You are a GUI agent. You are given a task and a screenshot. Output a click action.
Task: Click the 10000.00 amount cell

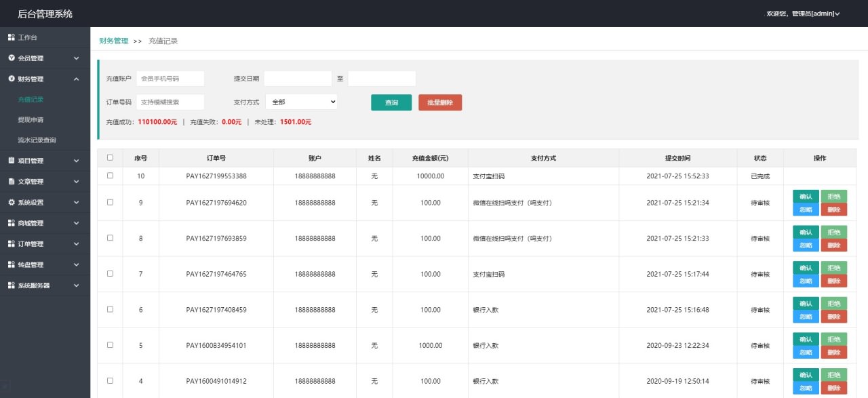coord(430,176)
